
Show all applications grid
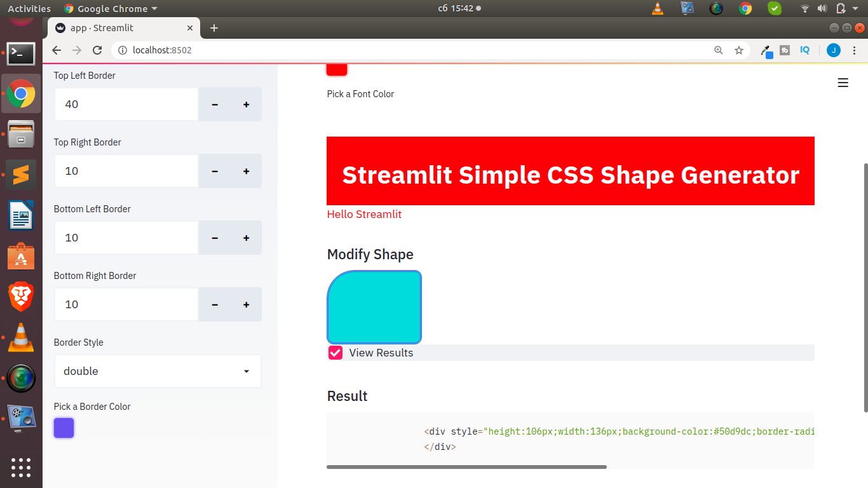tap(21, 467)
